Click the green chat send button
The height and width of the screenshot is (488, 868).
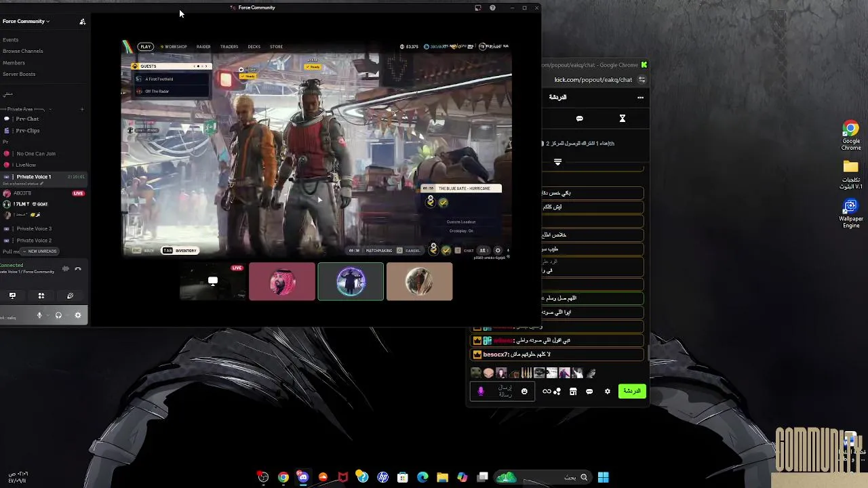(x=632, y=391)
